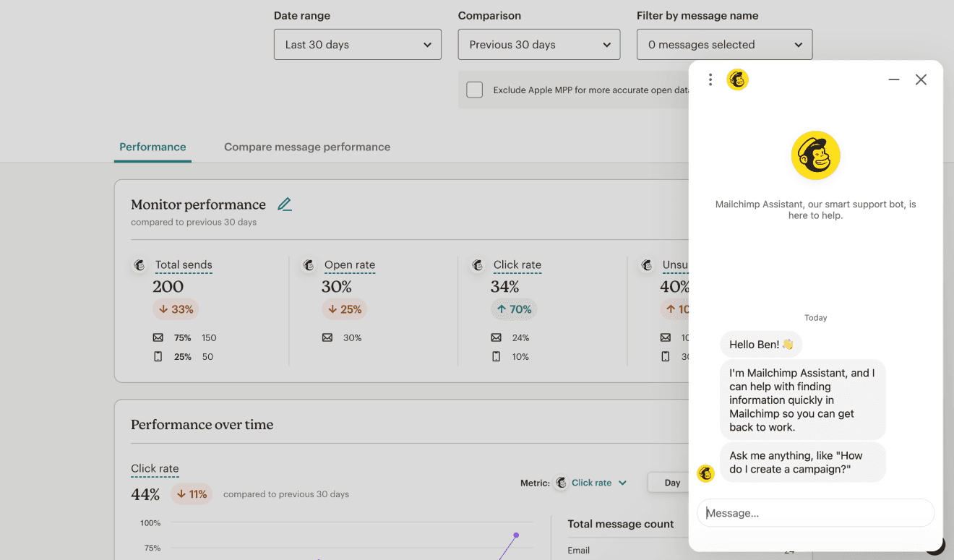This screenshot has height=560, width=954.
Task: Click the 70% increase badge under Click rate
Action: 513,309
